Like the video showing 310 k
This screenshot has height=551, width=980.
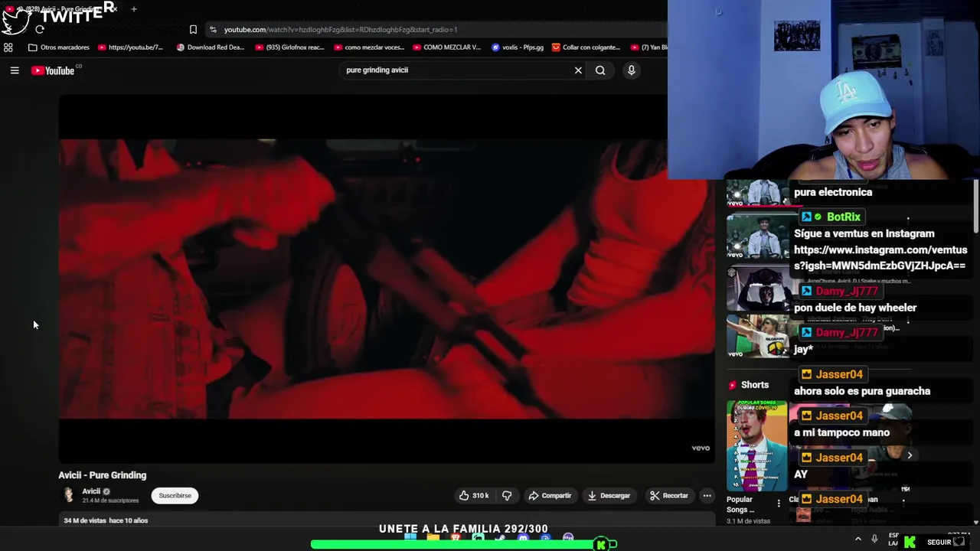coord(474,496)
